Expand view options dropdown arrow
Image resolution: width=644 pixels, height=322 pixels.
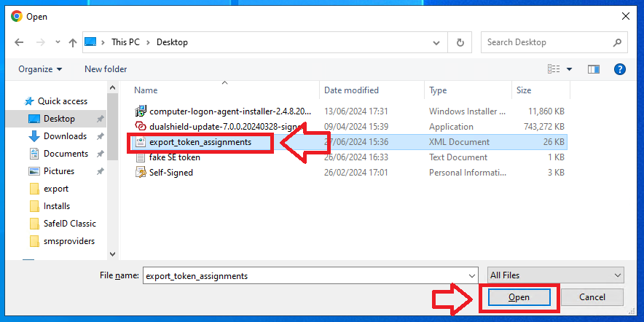click(x=569, y=69)
